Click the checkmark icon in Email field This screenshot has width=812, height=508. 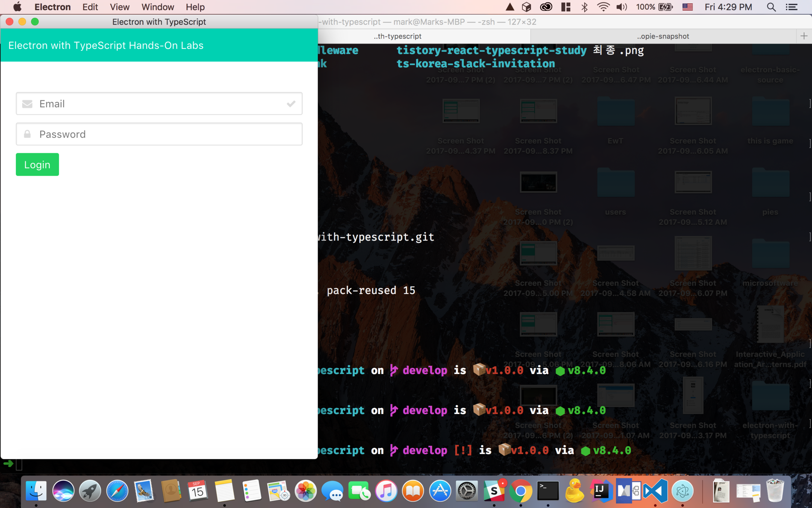point(291,104)
